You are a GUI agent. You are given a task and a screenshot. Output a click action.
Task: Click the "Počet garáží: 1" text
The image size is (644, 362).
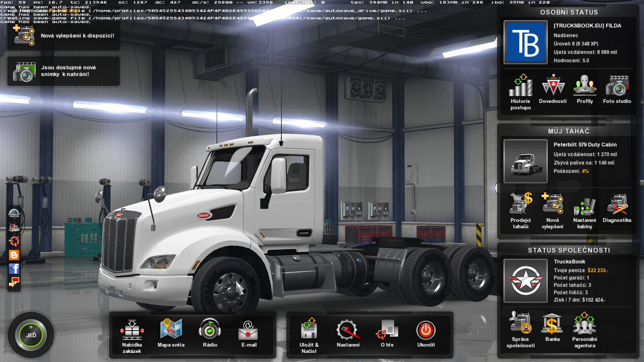pyautogui.click(x=571, y=278)
